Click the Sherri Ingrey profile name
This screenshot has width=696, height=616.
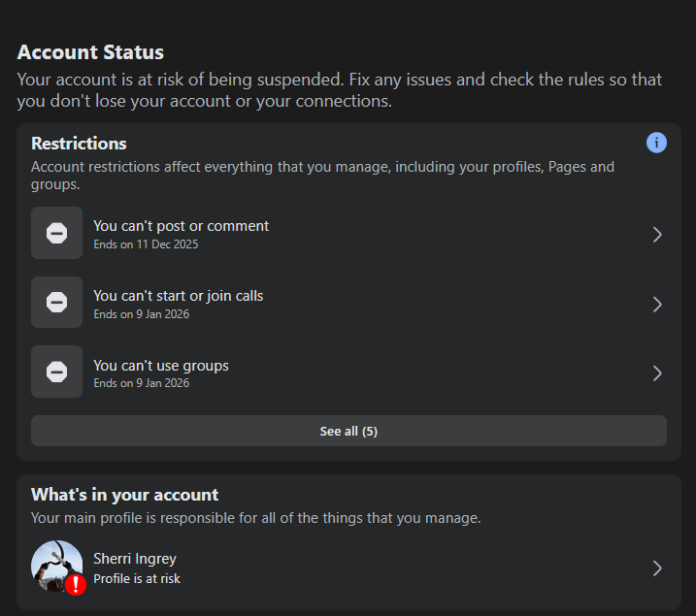point(135,559)
